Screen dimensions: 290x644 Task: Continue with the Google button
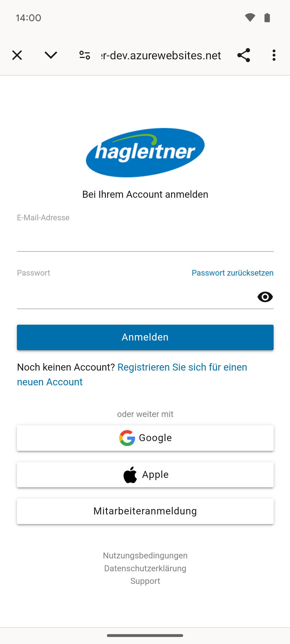pyautogui.click(x=145, y=438)
